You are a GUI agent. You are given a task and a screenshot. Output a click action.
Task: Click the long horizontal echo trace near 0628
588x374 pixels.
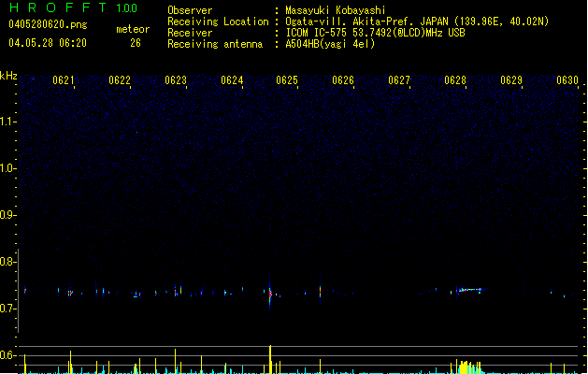[469, 290]
